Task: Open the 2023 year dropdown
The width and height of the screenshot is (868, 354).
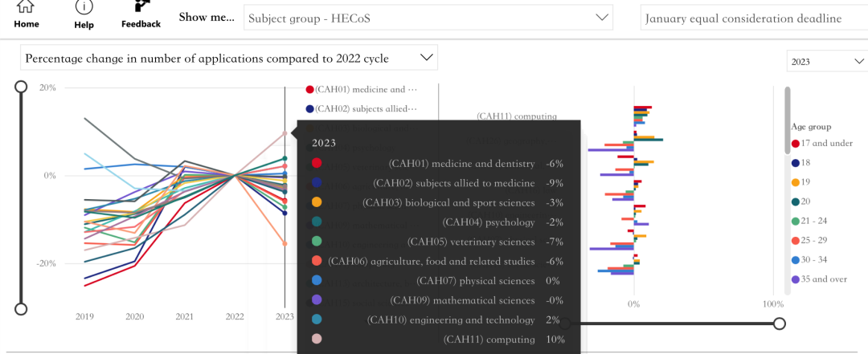Action: coord(825,62)
